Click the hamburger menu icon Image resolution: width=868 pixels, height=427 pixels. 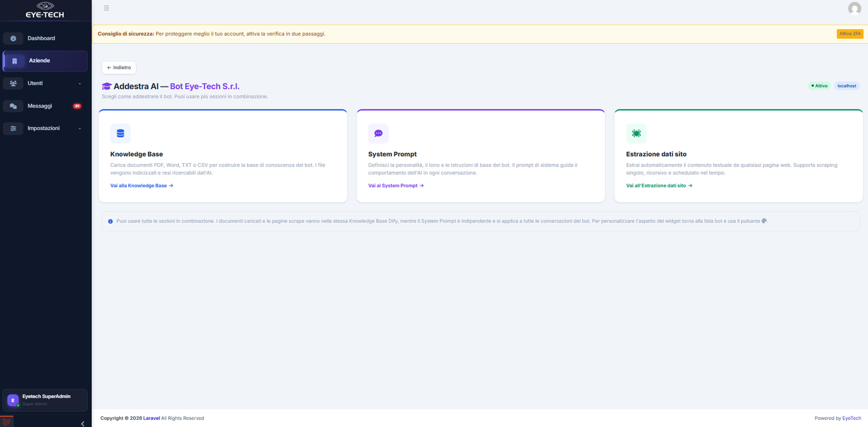[106, 8]
